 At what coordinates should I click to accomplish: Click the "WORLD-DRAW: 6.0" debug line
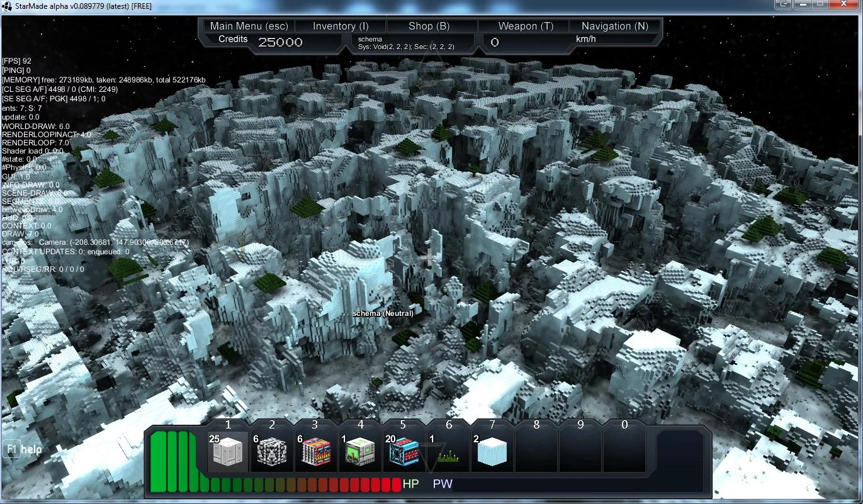click(x=36, y=126)
